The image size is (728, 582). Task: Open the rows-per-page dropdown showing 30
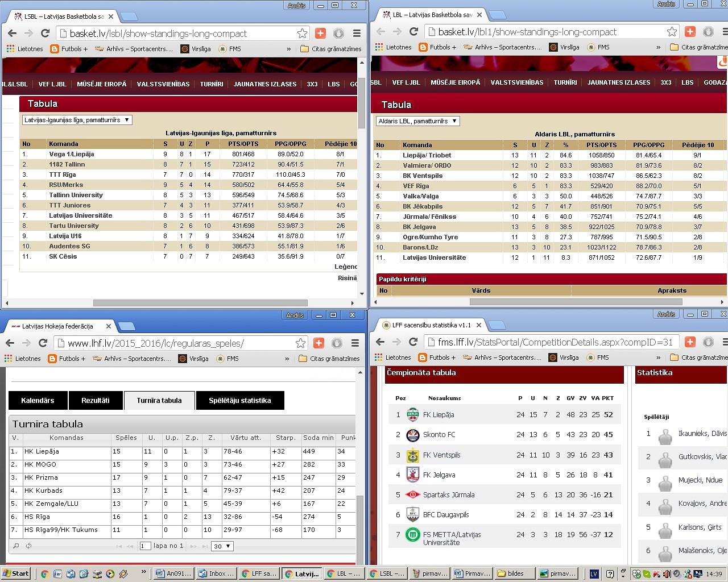222,546
